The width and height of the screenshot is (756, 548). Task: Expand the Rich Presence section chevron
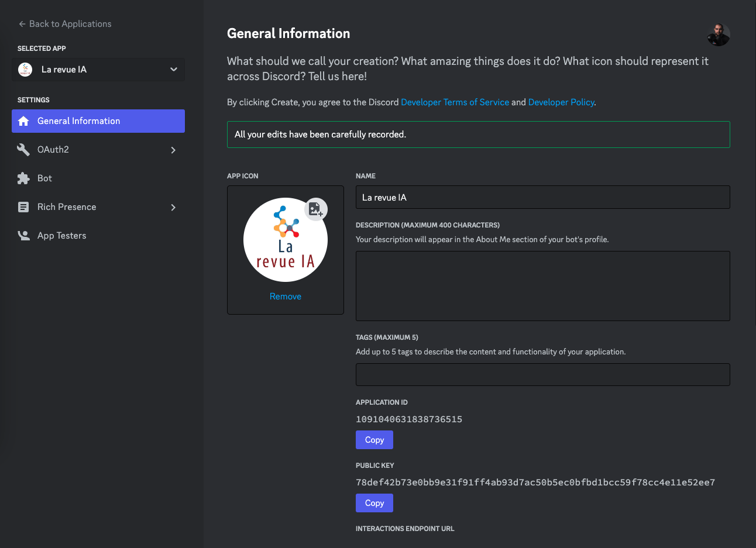(173, 206)
